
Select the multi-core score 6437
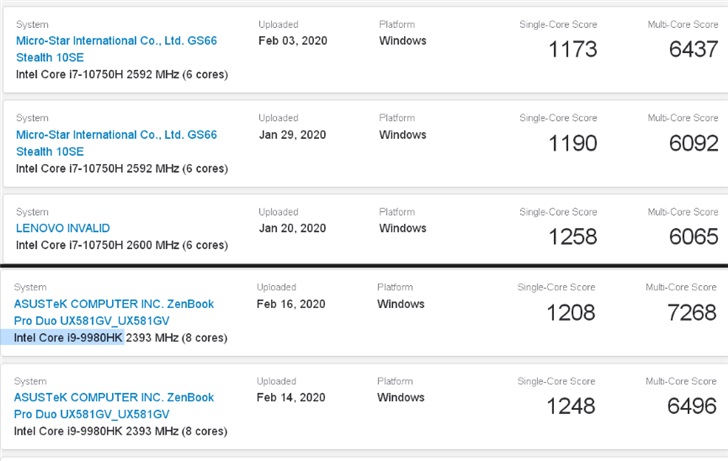click(693, 49)
